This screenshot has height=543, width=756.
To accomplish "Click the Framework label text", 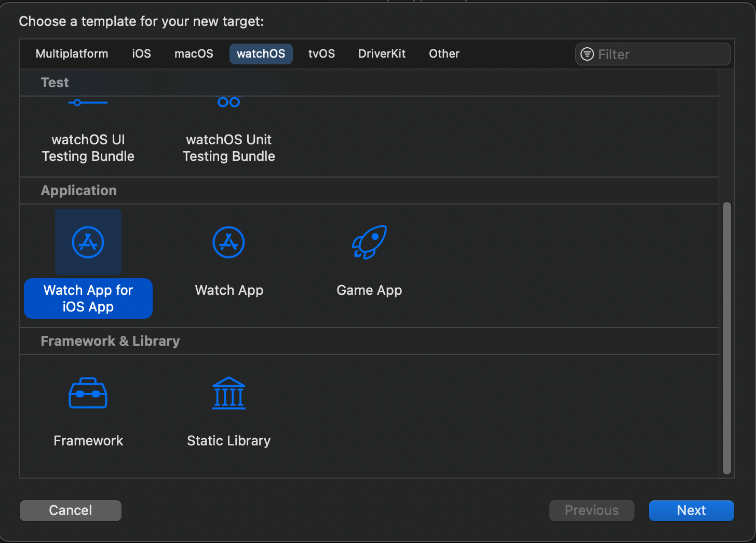I will point(88,441).
